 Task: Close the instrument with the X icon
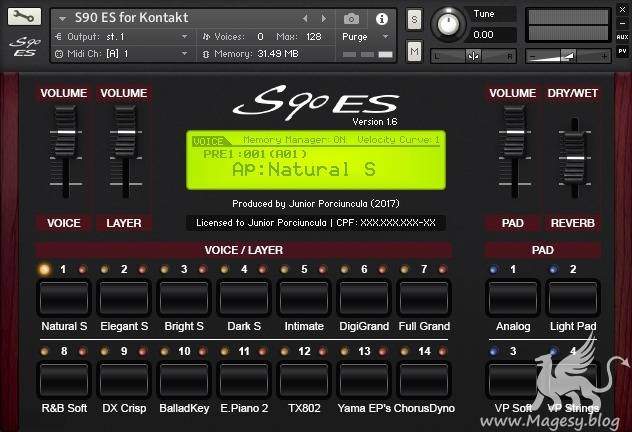[622, 9]
